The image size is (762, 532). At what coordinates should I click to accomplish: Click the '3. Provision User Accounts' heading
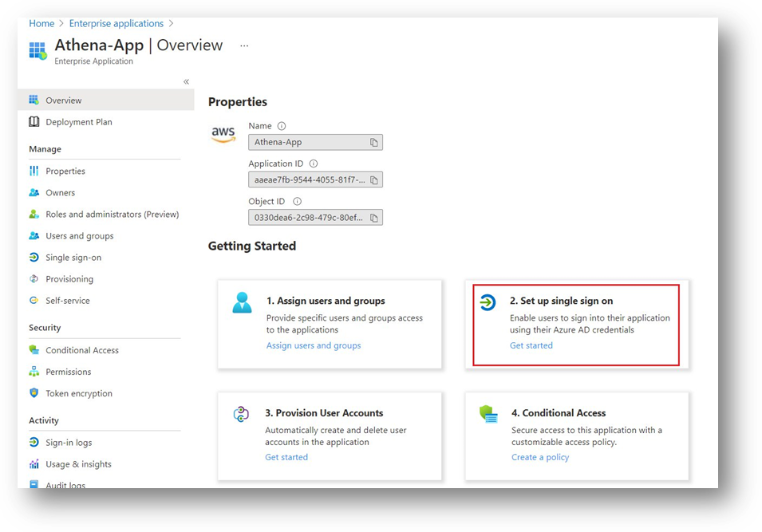click(324, 413)
